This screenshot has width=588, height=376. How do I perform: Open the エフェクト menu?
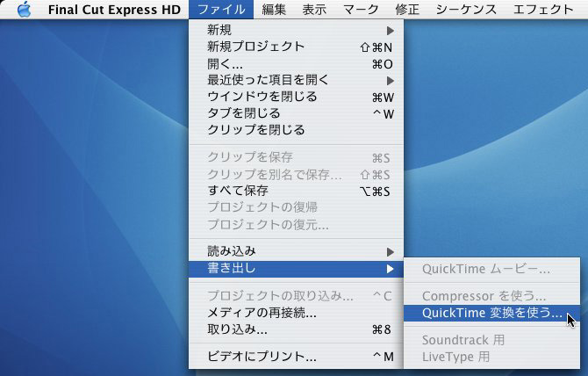(x=543, y=10)
